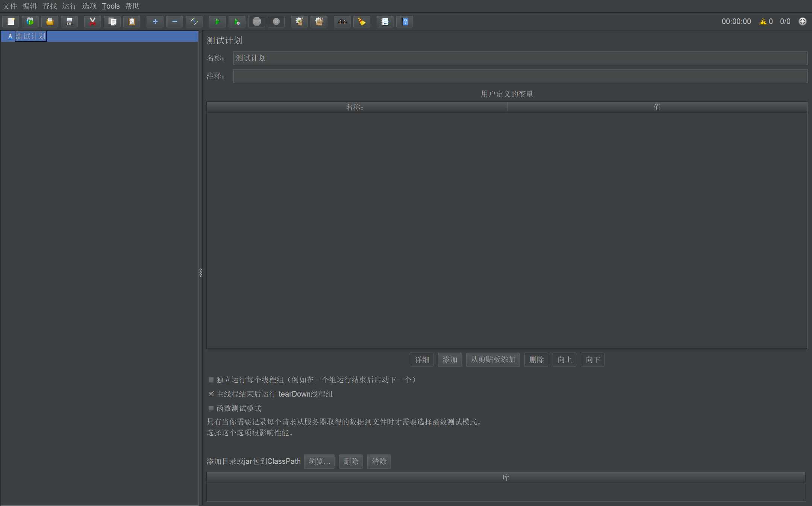Click the remote engines globe icon
This screenshot has width=812, height=506.
pyautogui.click(x=803, y=21)
